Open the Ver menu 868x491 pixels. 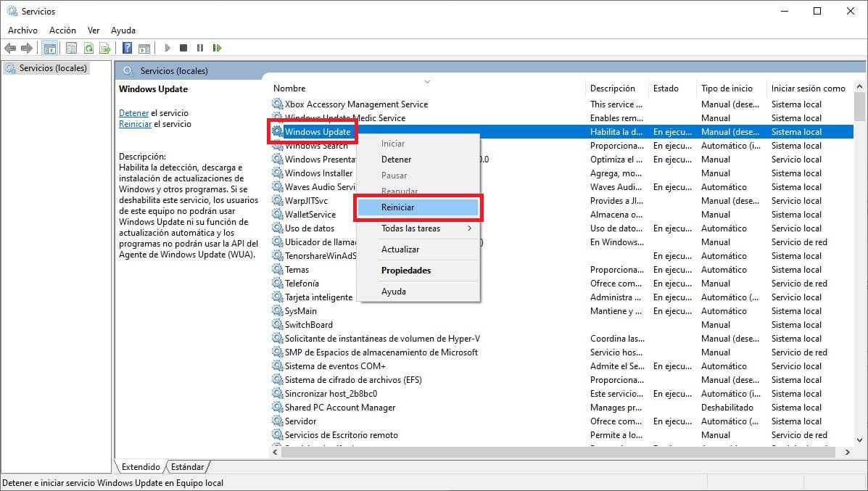coord(94,30)
